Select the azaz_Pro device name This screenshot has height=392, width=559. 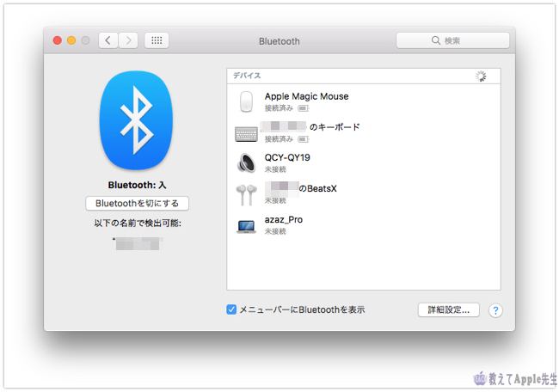pyautogui.click(x=284, y=219)
